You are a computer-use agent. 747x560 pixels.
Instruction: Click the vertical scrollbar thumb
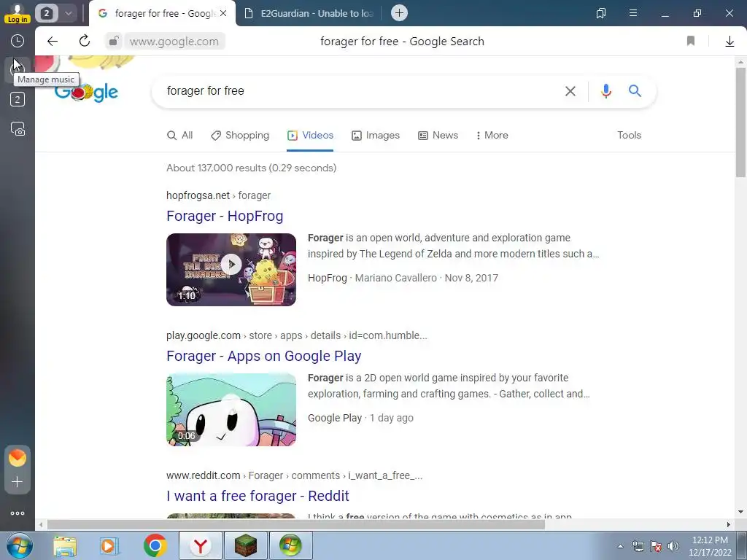(x=740, y=122)
